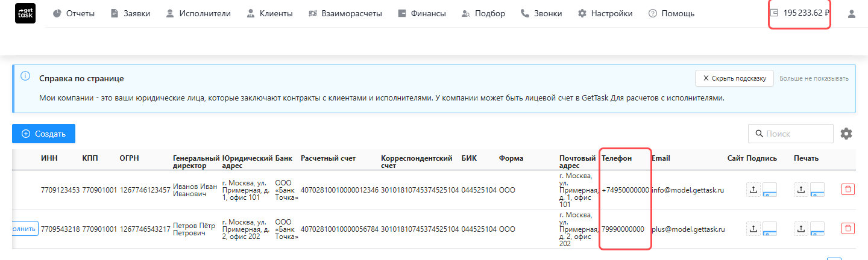This screenshot has height=260, width=868.
Task: Open the Взаиморасчеты menu
Action: (x=345, y=13)
